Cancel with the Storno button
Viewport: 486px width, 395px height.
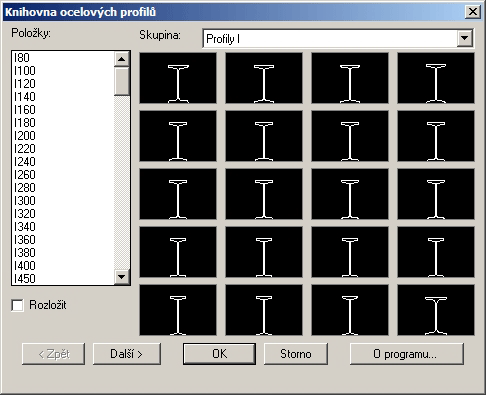coord(296,354)
